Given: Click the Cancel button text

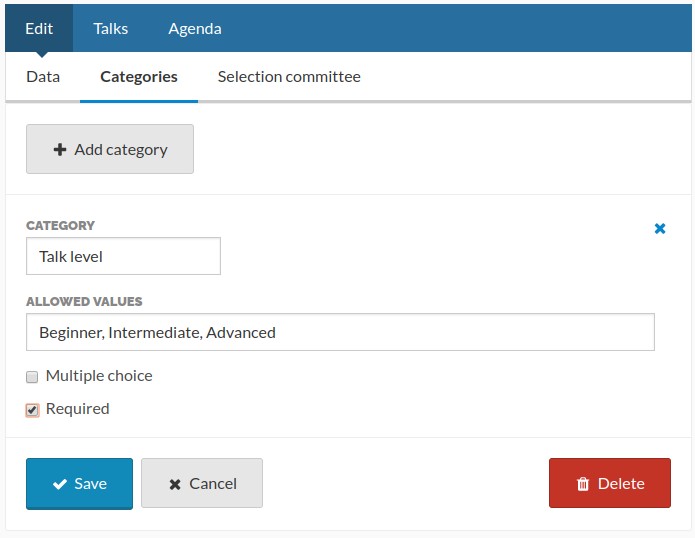Looking at the screenshot, I should click(x=213, y=483).
